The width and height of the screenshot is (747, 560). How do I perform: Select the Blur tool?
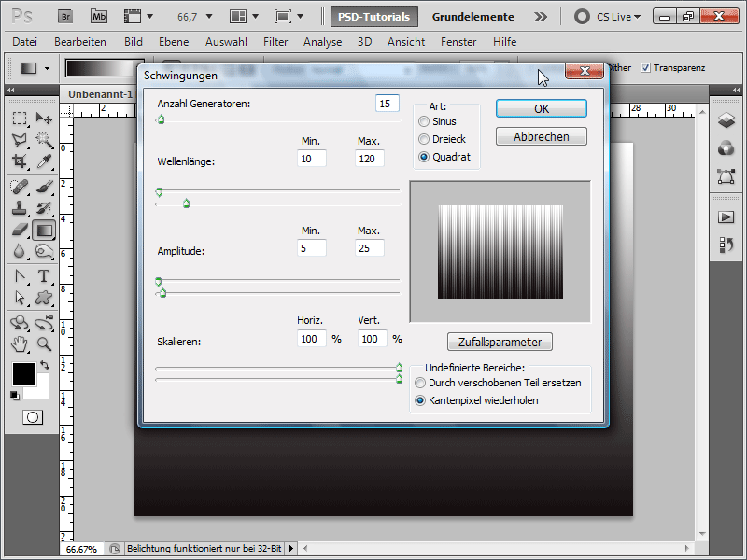[20, 251]
